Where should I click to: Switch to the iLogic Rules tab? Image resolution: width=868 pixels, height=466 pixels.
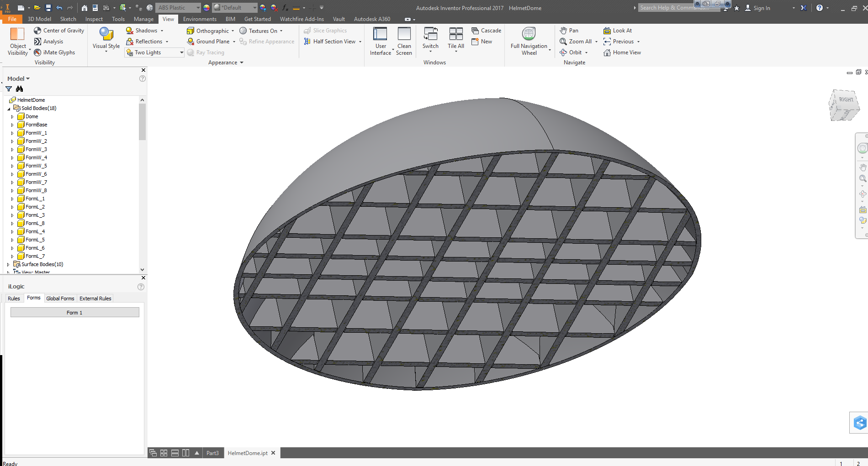point(14,298)
